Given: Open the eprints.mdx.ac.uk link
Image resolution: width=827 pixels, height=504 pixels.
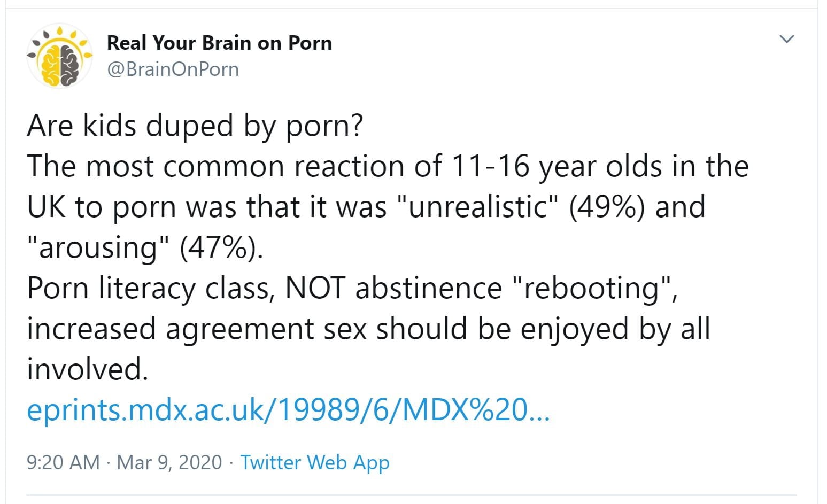Looking at the screenshot, I should coord(288,410).
